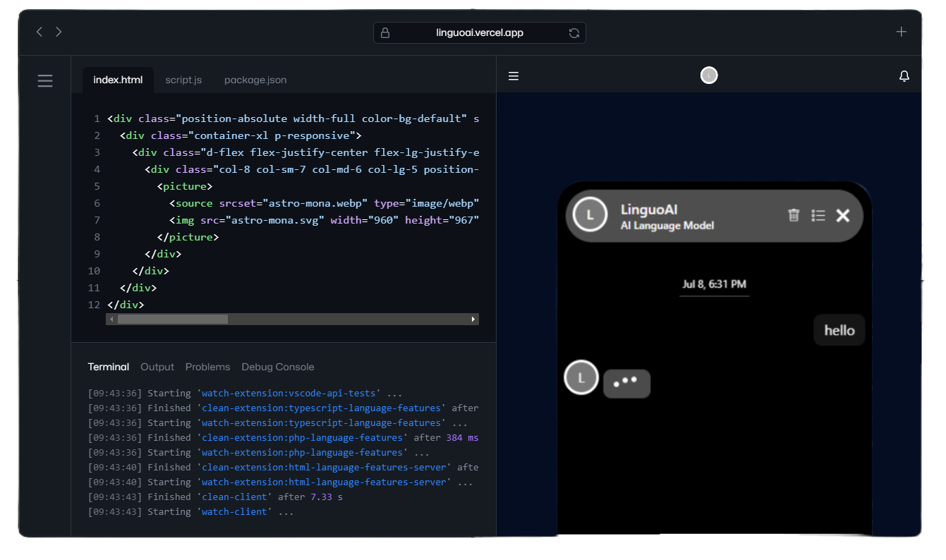Open the preview pane hamburger menu
946x560 pixels.
pos(514,76)
